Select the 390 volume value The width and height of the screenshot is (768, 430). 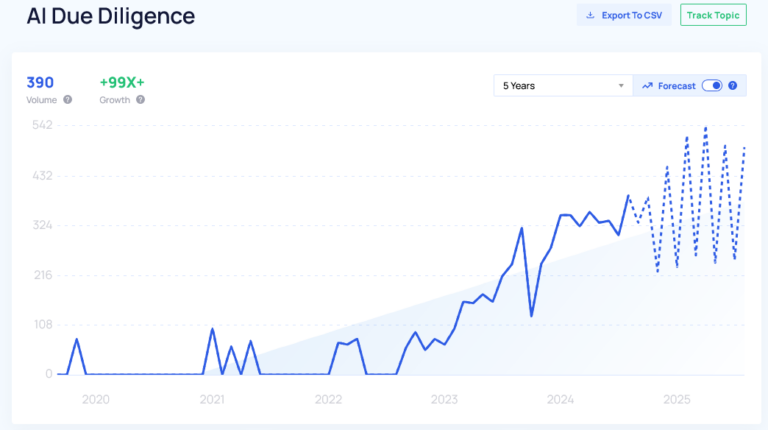pyautogui.click(x=40, y=82)
